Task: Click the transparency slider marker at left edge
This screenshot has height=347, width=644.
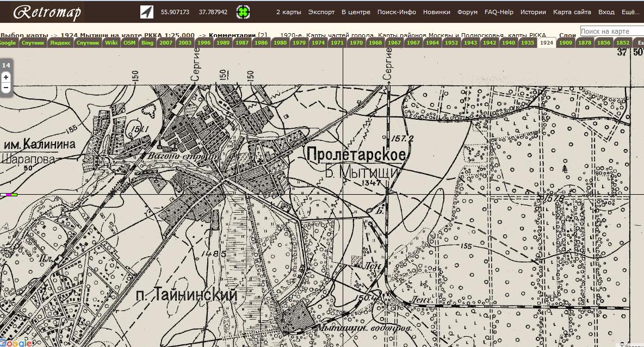Action: click(x=9, y=194)
